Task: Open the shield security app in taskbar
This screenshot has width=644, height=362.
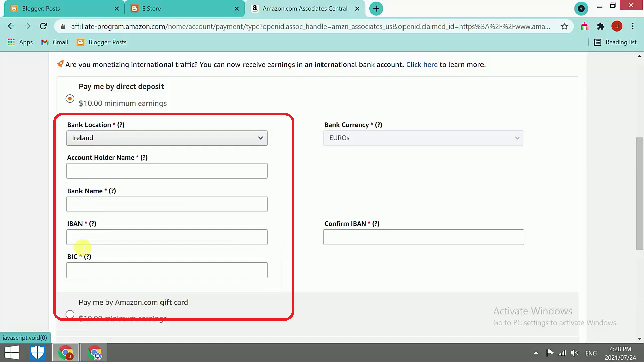Action: coord(38,353)
